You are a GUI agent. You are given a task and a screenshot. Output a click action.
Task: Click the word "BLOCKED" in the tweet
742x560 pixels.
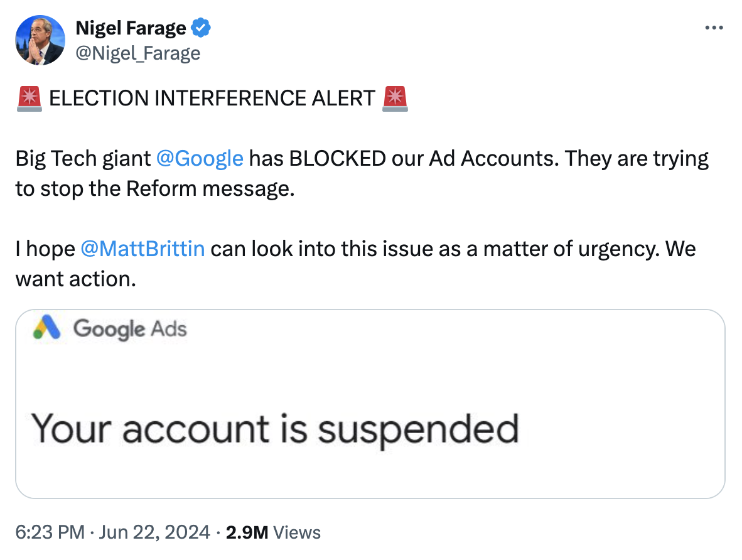(x=337, y=158)
